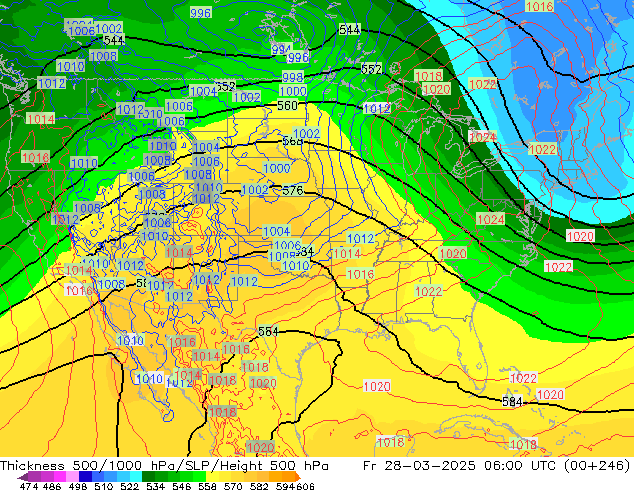Click the '498' legend value

[78, 486]
